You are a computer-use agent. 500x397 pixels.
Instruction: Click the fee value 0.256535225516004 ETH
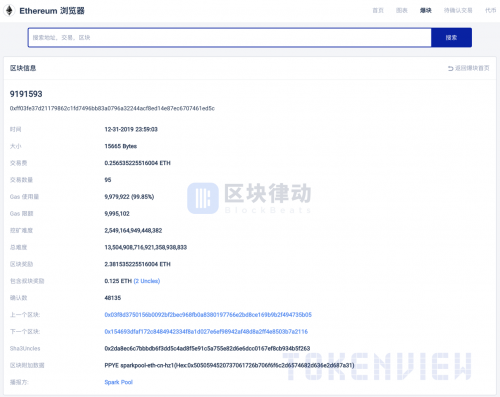tap(137, 163)
